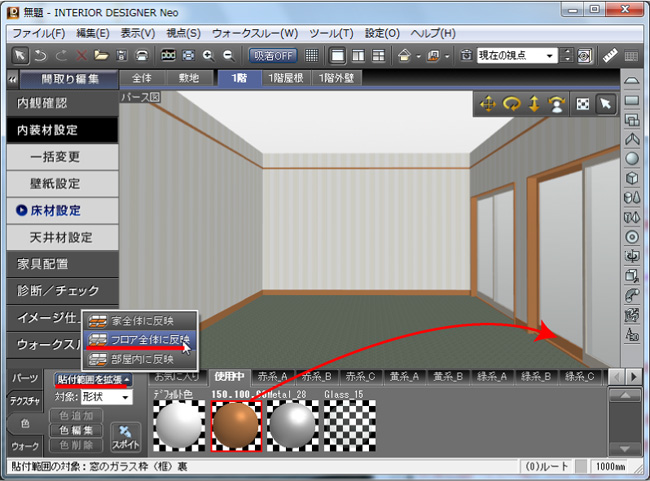The width and height of the screenshot is (650, 481).
Task: Click the pan/move view icon
Action: 488,104
